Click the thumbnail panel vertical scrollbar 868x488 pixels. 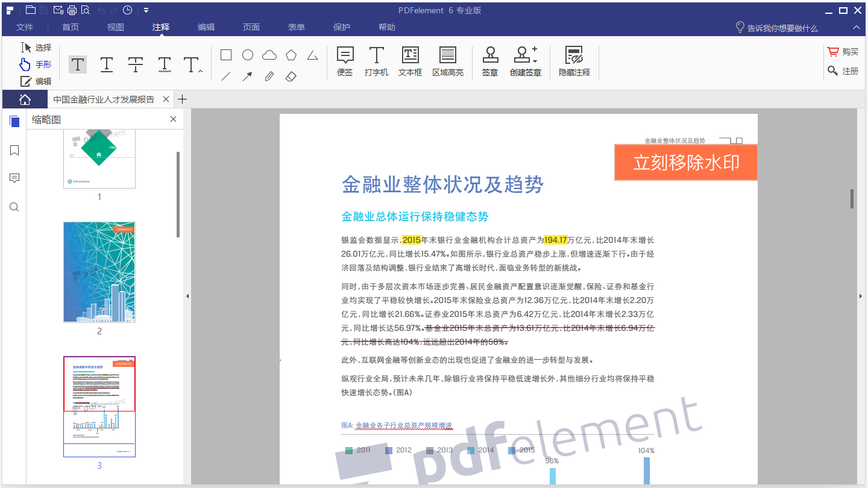pyautogui.click(x=178, y=195)
